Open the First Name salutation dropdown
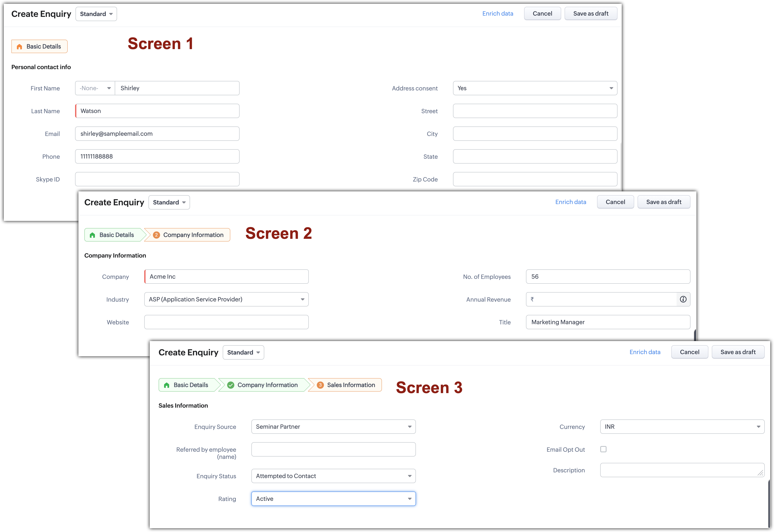774x532 pixels. pyautogui.click(x=95, y=88)
